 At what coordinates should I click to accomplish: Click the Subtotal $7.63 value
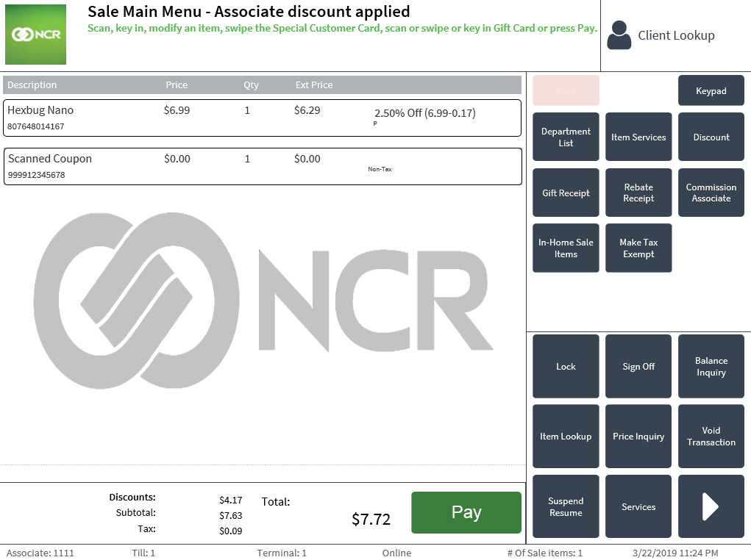click(231, 515)
